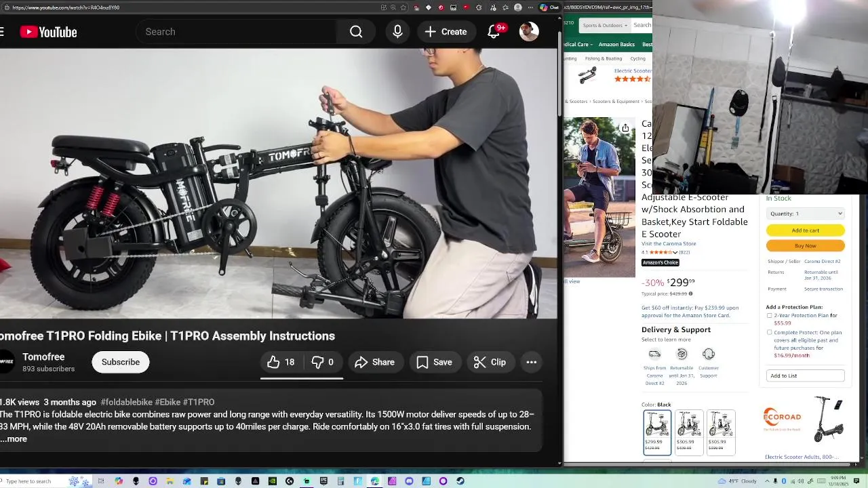Image resolution: width=868 pixels, height=488 pixels.
Task: Open Edge extensions puzzle icon
Action: [x=479, y=7]
